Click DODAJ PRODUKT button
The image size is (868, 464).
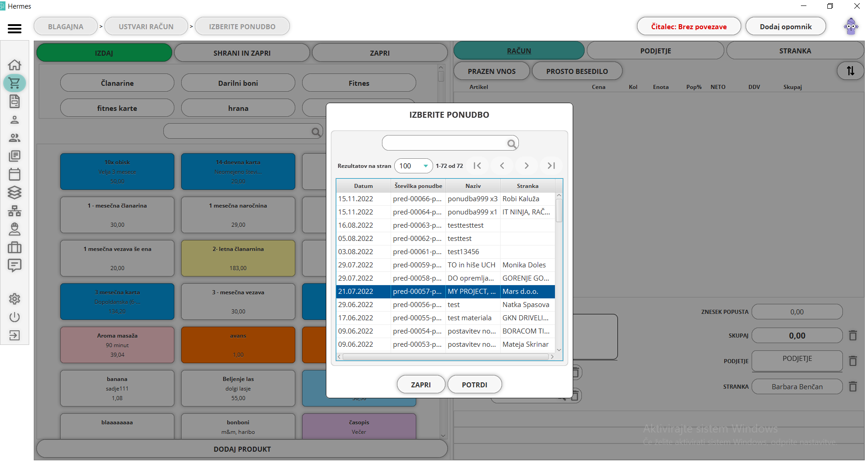tap(242, 449)
